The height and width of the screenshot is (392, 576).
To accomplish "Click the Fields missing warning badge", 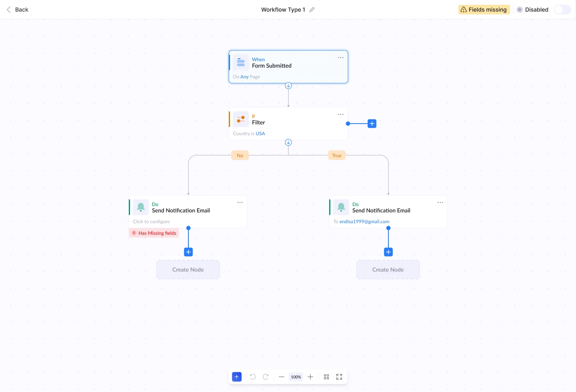I will click(484, 10).
